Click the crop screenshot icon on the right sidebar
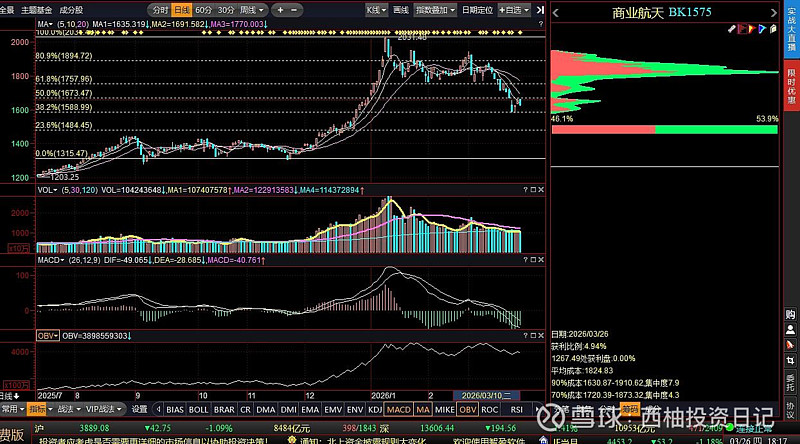The image size is (800, 444). pyautogui.click(x=790, y=361)
